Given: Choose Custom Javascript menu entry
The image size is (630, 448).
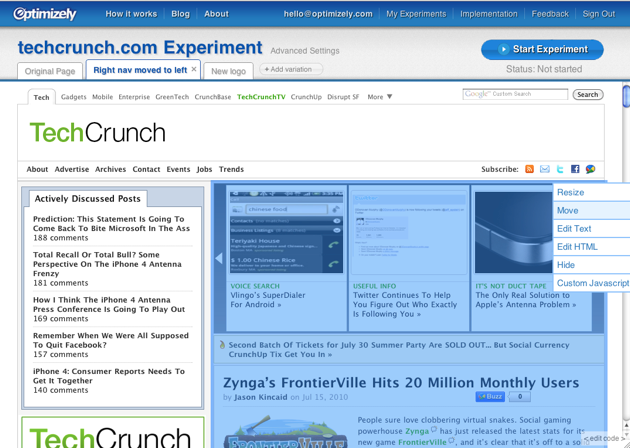Looking at the screenshot, I should tap(591, 283).
